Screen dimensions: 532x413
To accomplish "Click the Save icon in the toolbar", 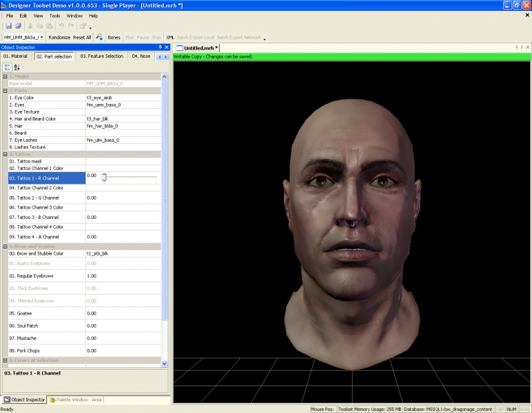I will [x=8, y=26].
